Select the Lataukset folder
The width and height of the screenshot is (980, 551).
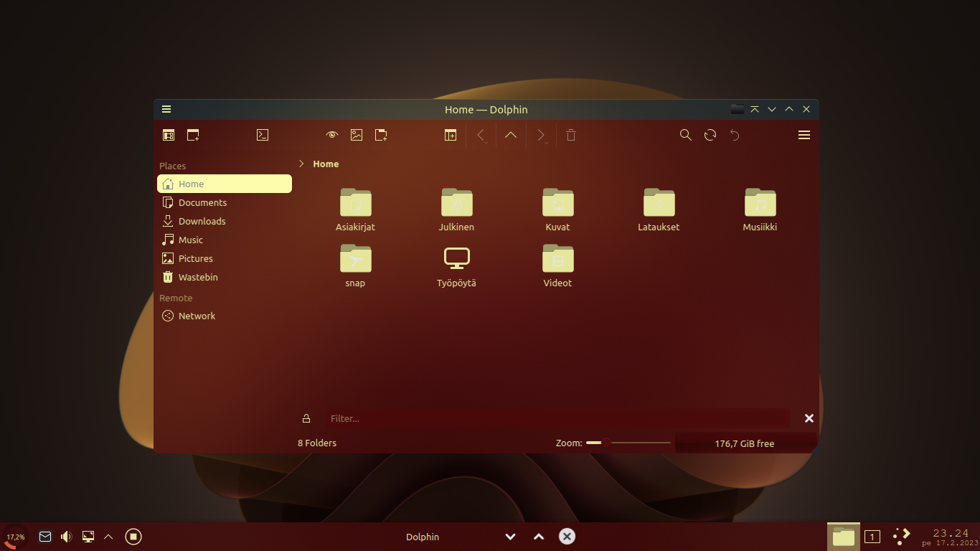click(659, 209)
